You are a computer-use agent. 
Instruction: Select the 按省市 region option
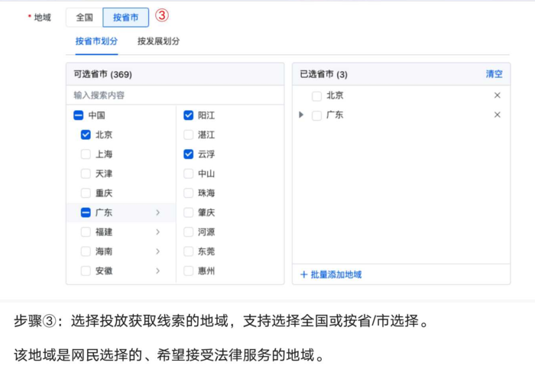coord(125,17)
